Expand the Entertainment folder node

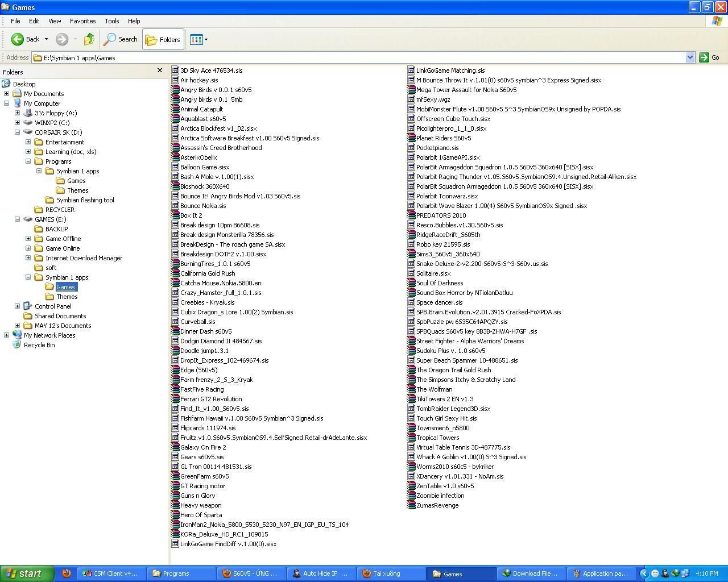pos(28,142)
